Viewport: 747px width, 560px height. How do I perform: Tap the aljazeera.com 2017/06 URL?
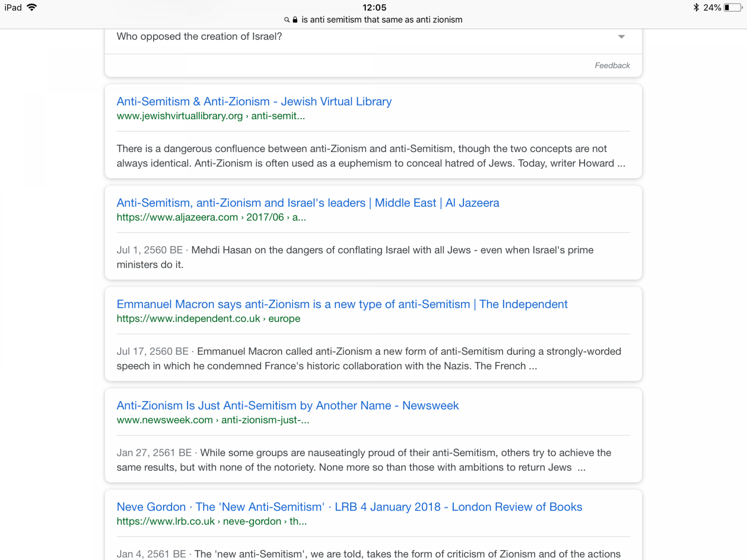coord(211,217)
